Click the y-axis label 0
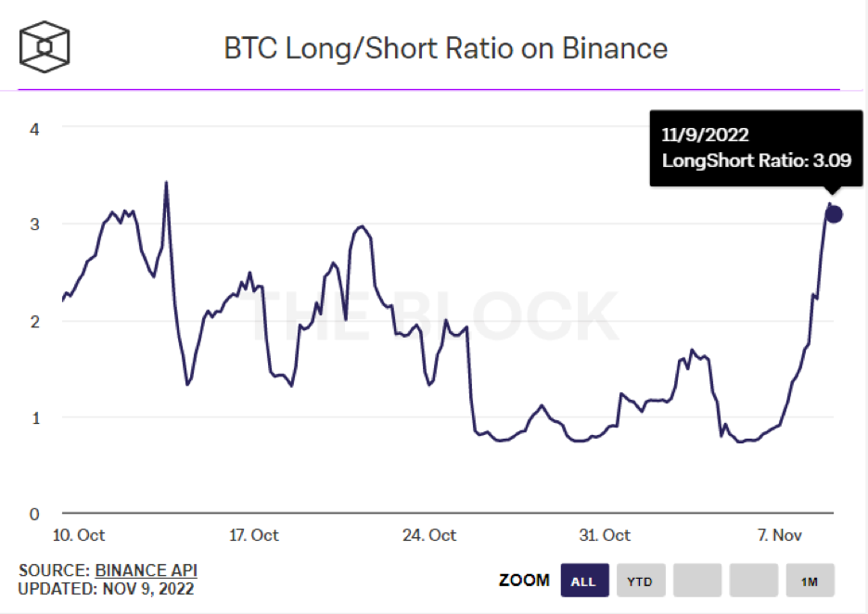The height and width of the screenshot is (614, 868). (x=34, y=513)
